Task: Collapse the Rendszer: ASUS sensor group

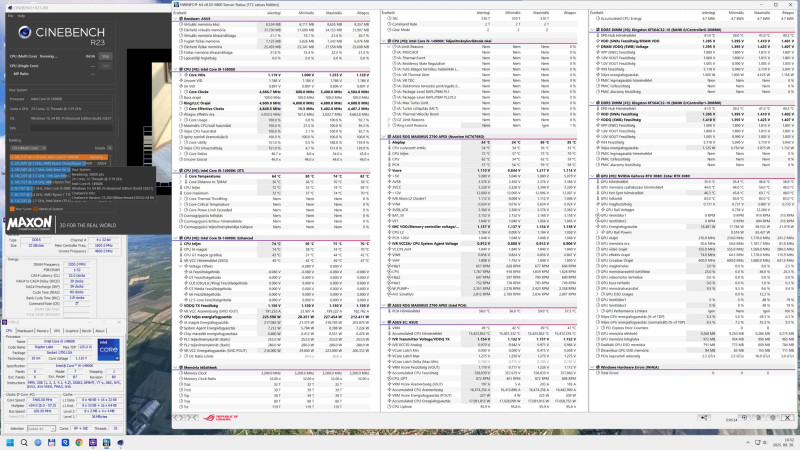Action: (176, 18)
